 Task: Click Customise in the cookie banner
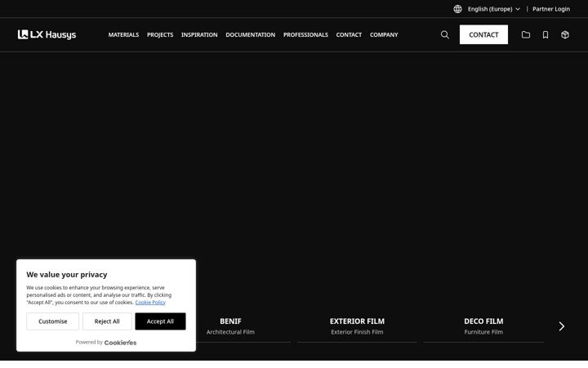[x=52, y=321]
